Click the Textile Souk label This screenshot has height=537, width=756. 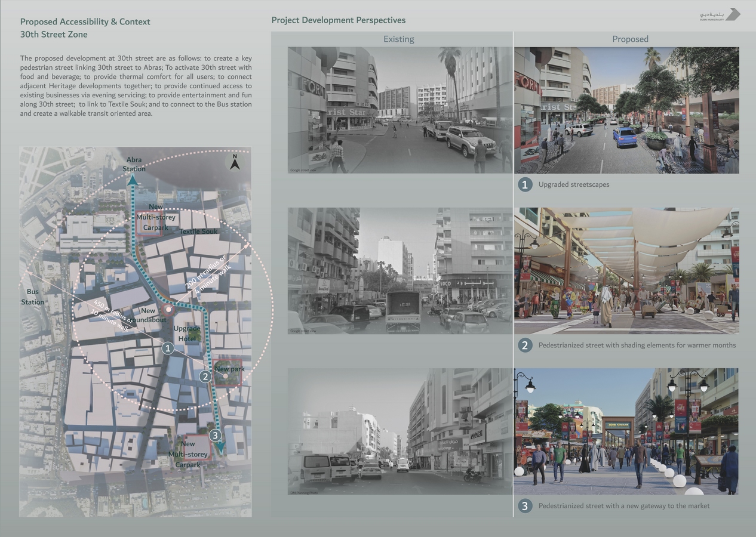[x=198, y=230]
